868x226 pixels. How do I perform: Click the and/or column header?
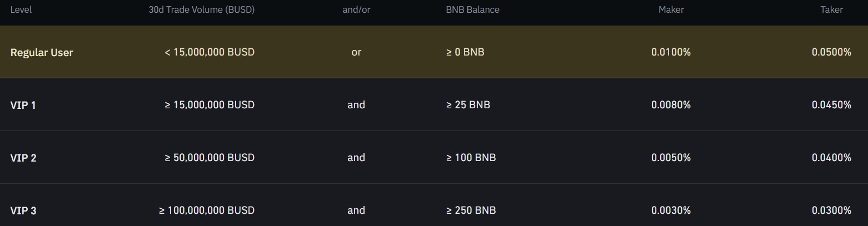pos(356,10)
